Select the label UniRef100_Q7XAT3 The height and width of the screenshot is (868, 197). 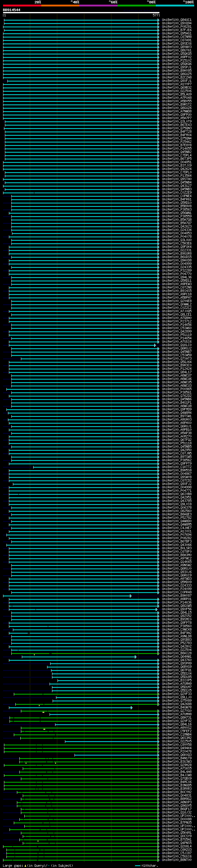coord(177,358)
